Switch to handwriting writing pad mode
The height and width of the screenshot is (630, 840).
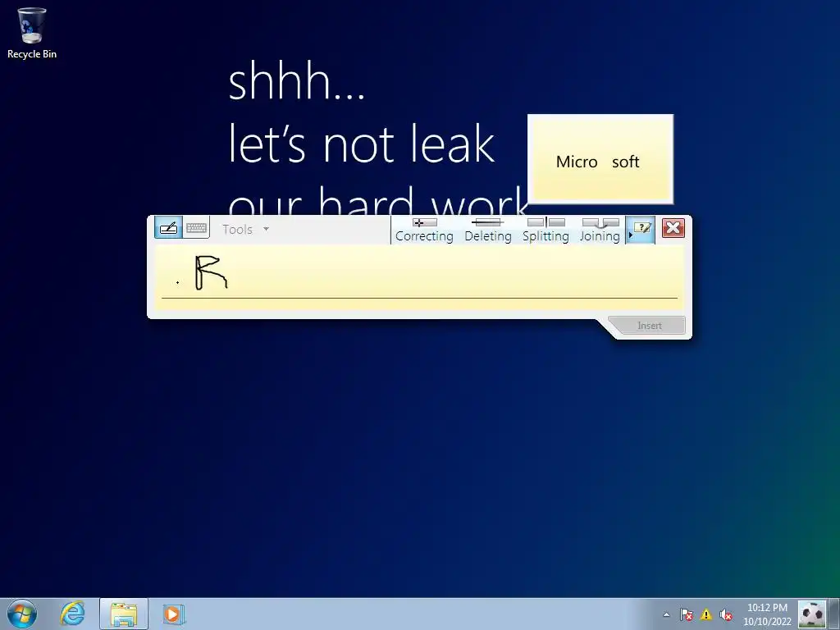(x=168, y=228)
